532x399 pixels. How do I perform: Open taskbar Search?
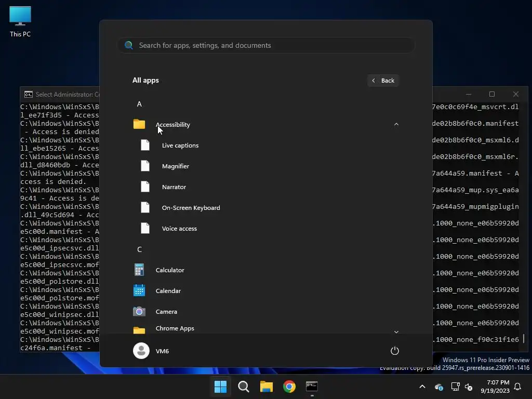click(243, 386)
